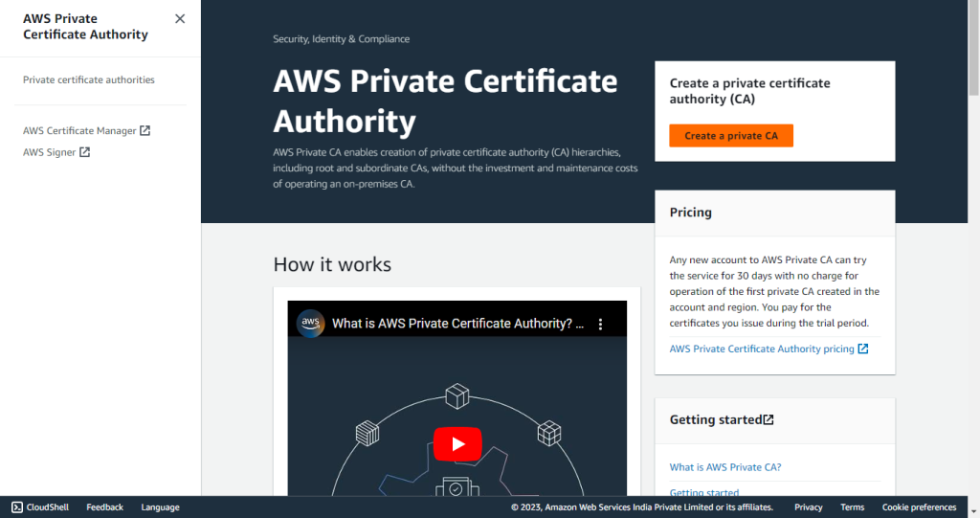Screen dimensions: 980x518
Task: Play the YouTube video
Action: (457, 443)
